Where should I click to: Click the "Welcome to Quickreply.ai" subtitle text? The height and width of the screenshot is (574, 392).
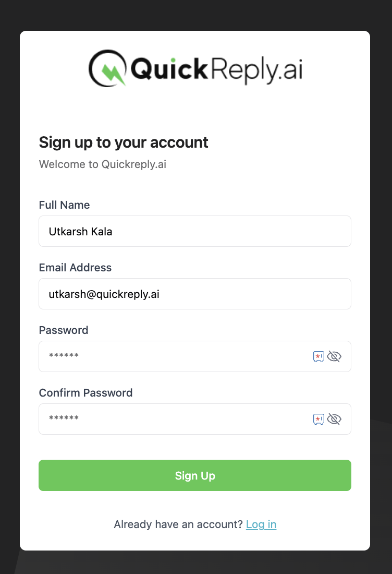[x=102, y=164]
